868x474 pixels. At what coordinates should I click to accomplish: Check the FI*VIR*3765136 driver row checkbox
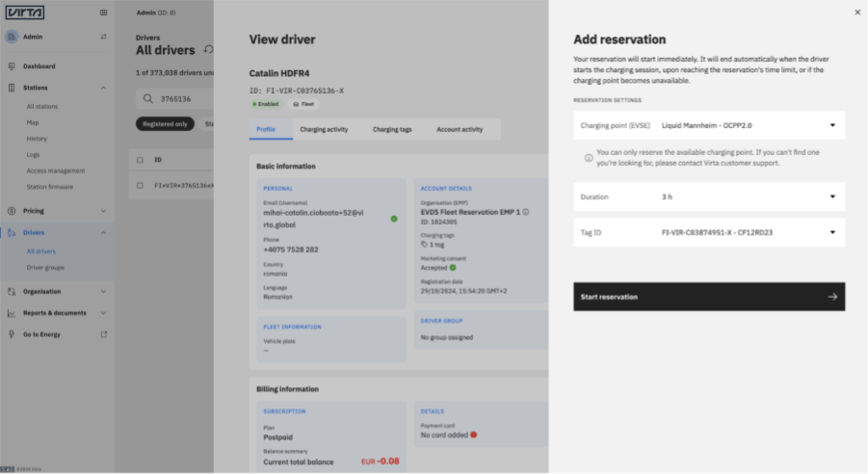[x=140, y=186]
